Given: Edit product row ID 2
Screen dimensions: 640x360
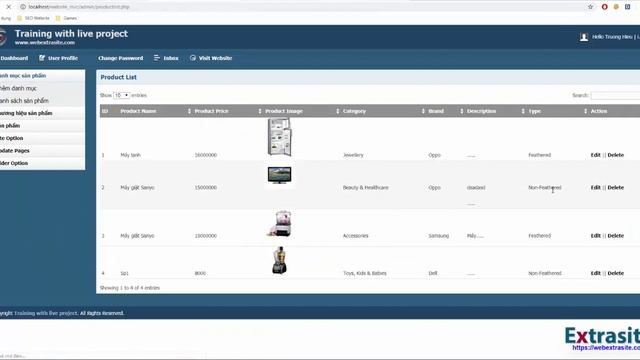Looking at the screenshot, I should tap(596, 188).
